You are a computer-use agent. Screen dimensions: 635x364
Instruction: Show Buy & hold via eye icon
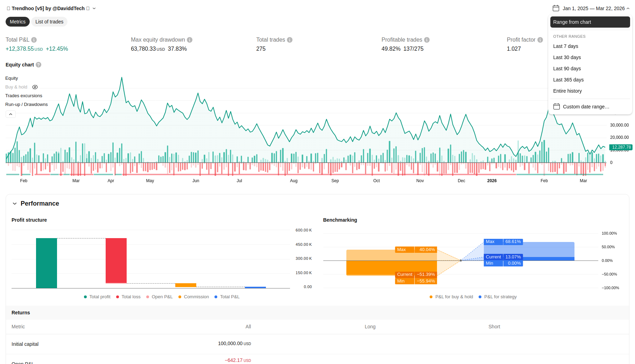[35, 87]
